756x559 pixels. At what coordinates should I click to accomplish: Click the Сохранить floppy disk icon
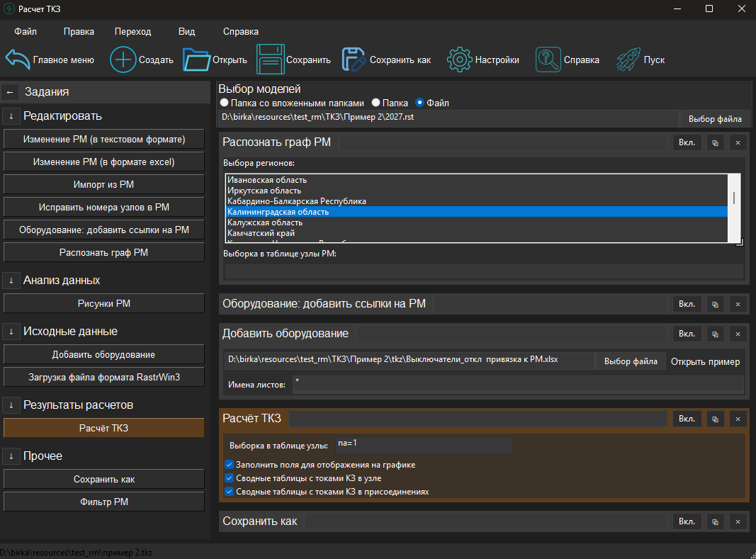[x=270, y=60]
